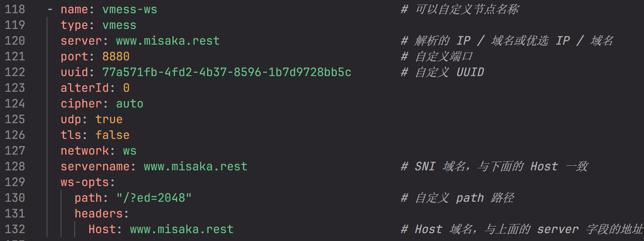Click the tls value false
This screenshot has height=241, width=644.
click(x=112, y=135)
